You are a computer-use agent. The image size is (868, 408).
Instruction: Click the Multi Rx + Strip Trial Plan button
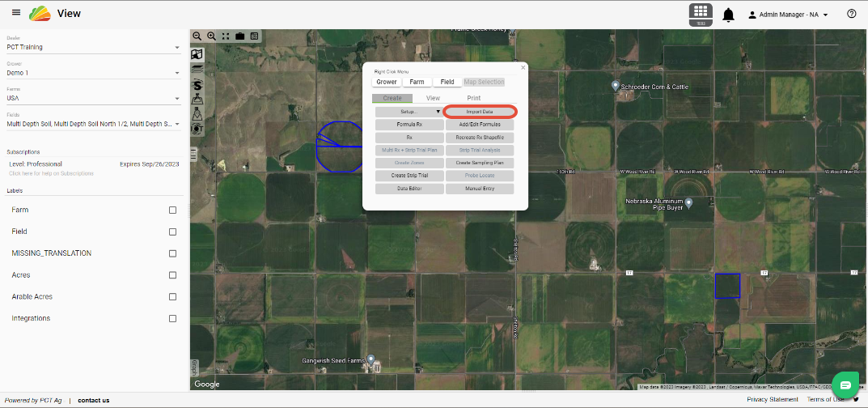pos(409,150)
